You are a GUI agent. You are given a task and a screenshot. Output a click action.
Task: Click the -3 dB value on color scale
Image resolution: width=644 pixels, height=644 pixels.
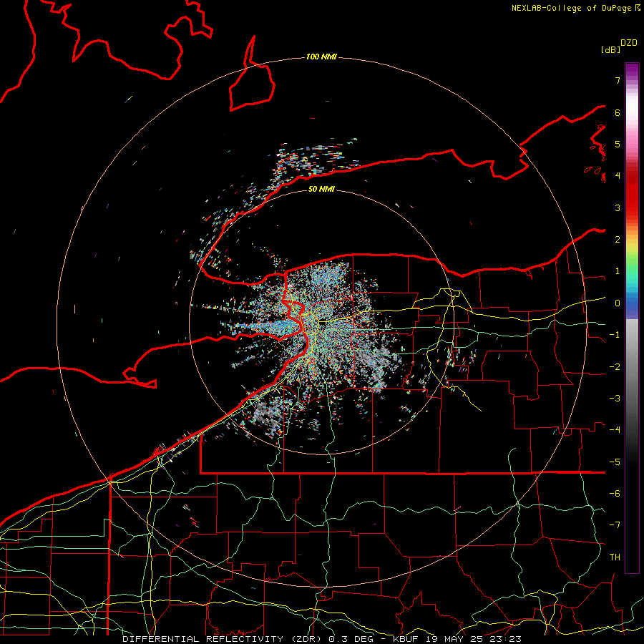615,399
